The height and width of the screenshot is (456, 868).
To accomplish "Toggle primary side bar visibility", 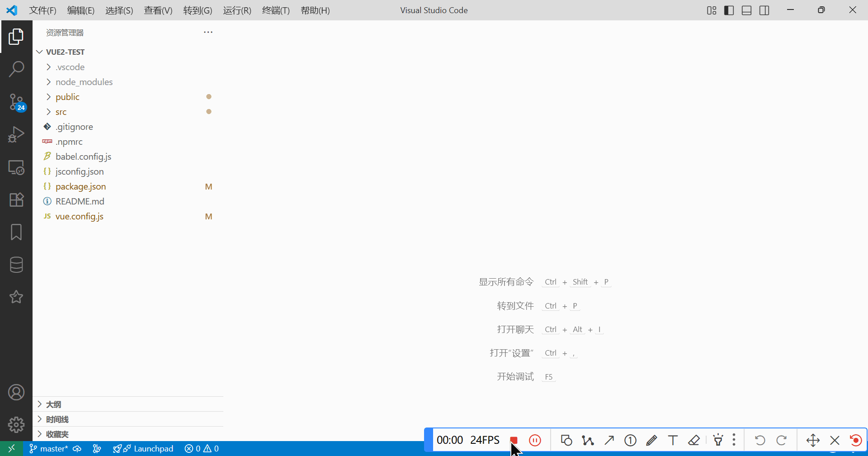I will (x=729, y=10).
